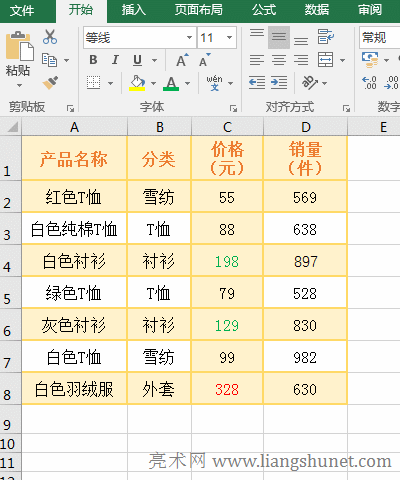
Task: Click the Cut scissors icon
Action: 50,37
